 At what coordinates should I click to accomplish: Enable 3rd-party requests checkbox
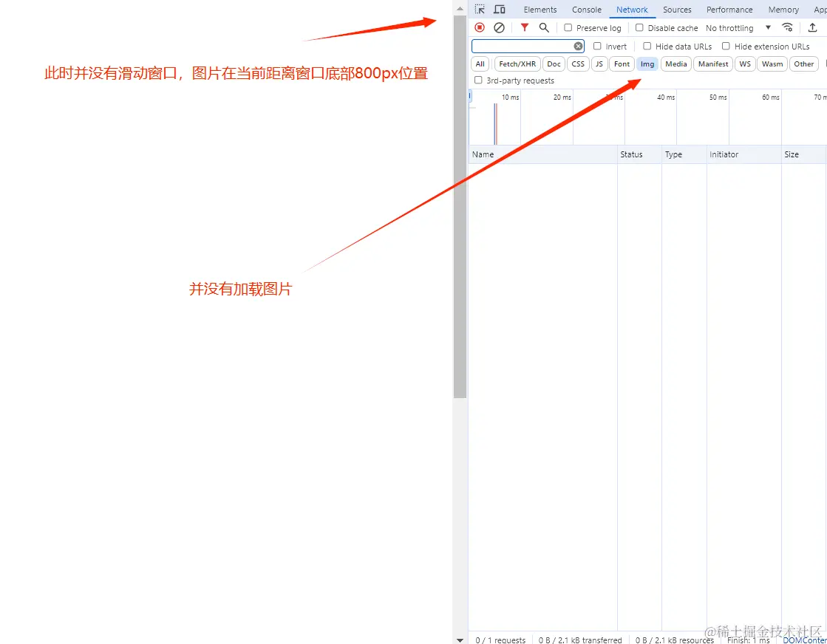click(478, 80)
